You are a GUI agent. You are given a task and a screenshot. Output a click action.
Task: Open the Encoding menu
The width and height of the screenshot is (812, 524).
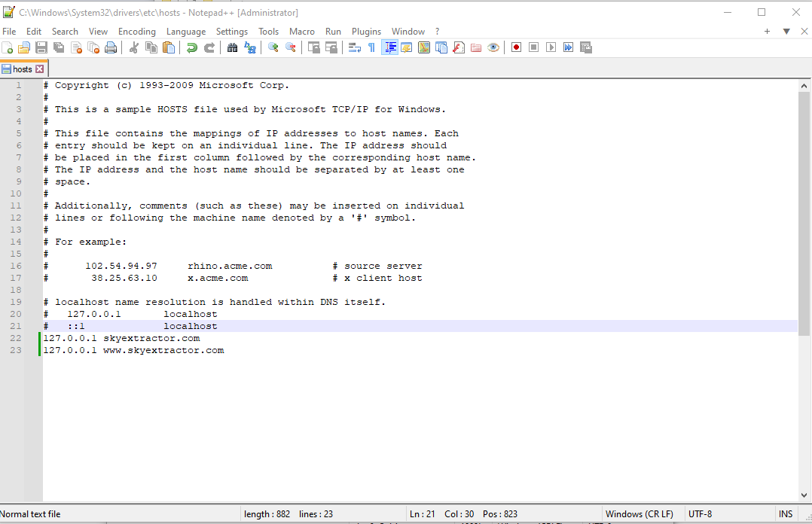[136, 32]
